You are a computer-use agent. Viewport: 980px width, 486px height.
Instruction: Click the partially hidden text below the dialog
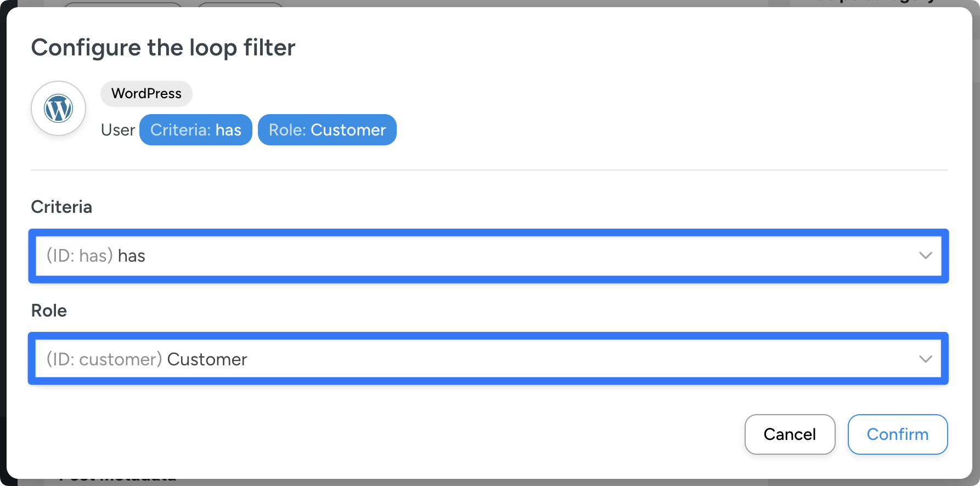click(x=118, y=482)
